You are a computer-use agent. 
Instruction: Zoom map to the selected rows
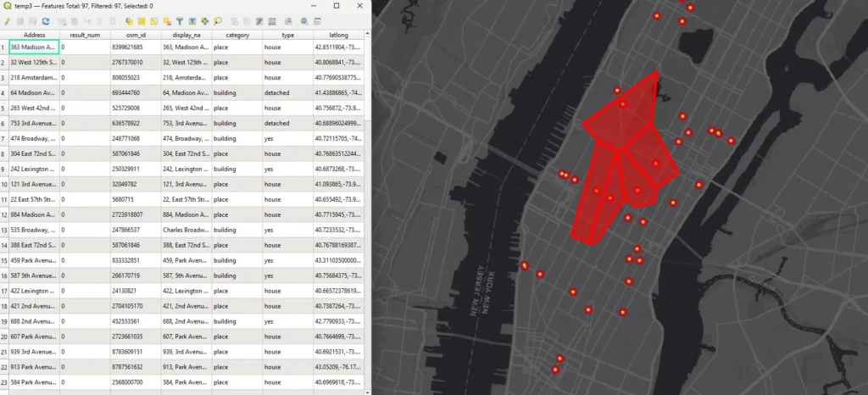218,20
